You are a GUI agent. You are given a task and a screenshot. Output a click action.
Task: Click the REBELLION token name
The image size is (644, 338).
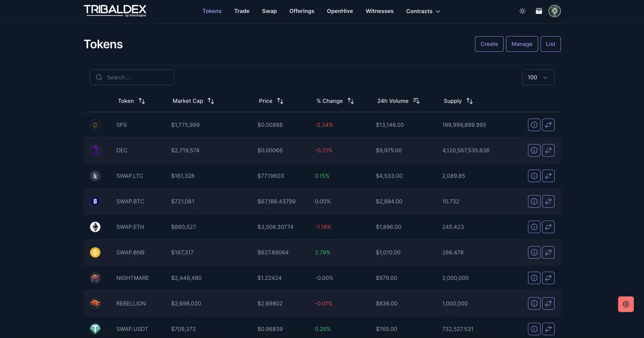coord(131,303)
